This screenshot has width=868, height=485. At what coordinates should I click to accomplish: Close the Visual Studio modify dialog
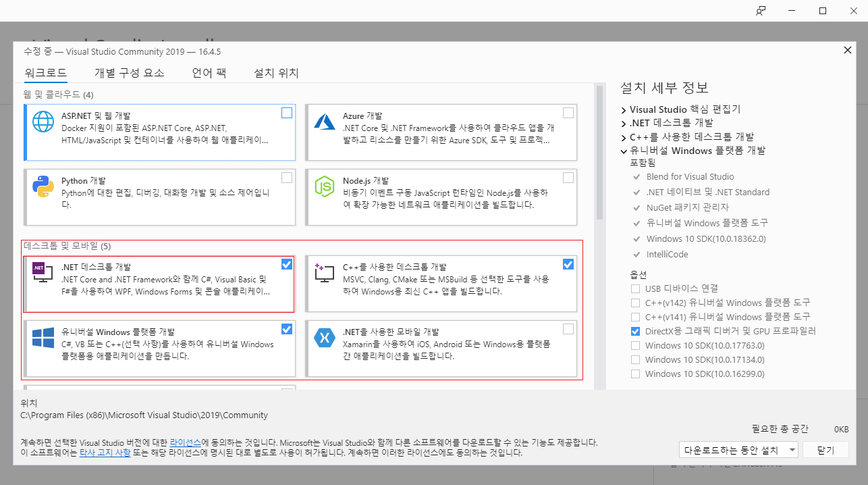point(848,50)
